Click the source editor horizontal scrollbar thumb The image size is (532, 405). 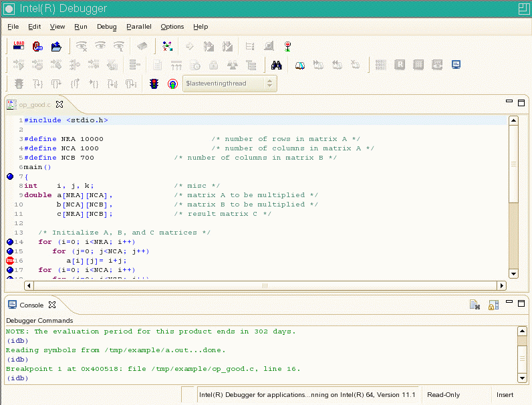coord(265,285)
